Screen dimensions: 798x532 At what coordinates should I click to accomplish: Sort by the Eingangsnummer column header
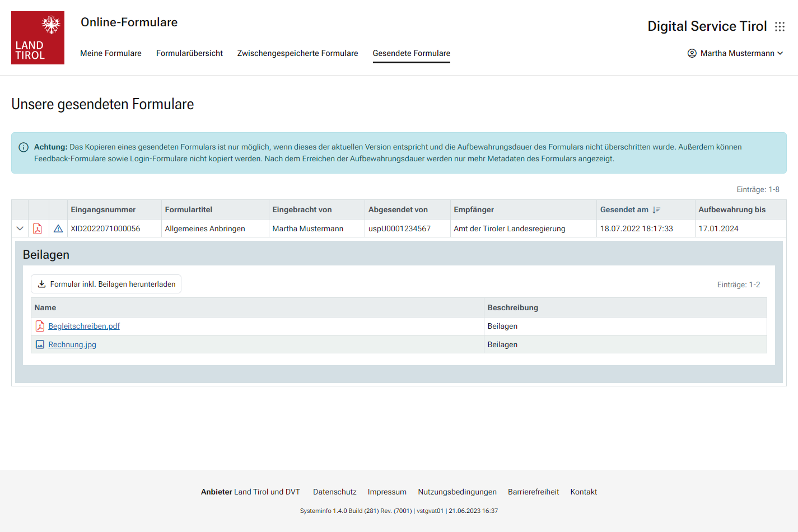point(103,209)
